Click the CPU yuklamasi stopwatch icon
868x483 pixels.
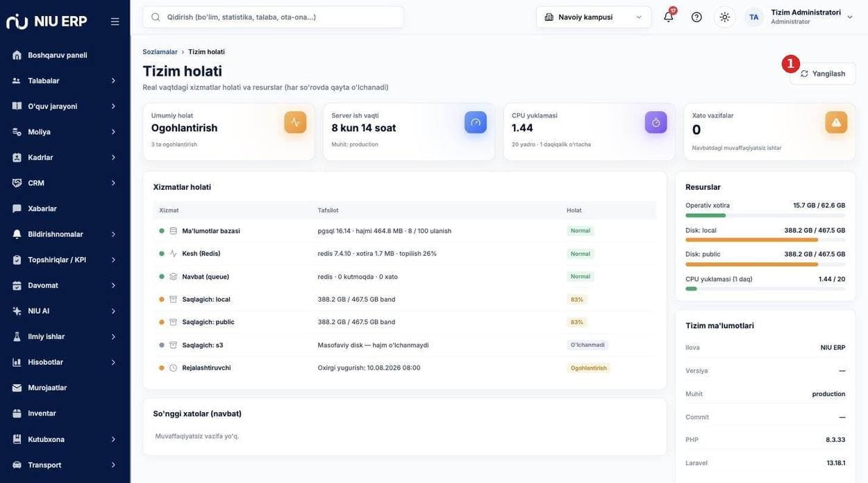656,122
